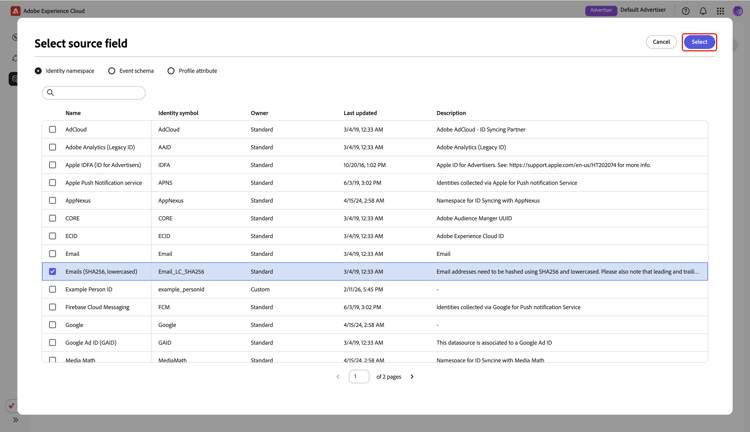Check the Google Ad ID (GAID) checkbox
The height and width of the screenshot is (432, 750).
tap(53, 343)
